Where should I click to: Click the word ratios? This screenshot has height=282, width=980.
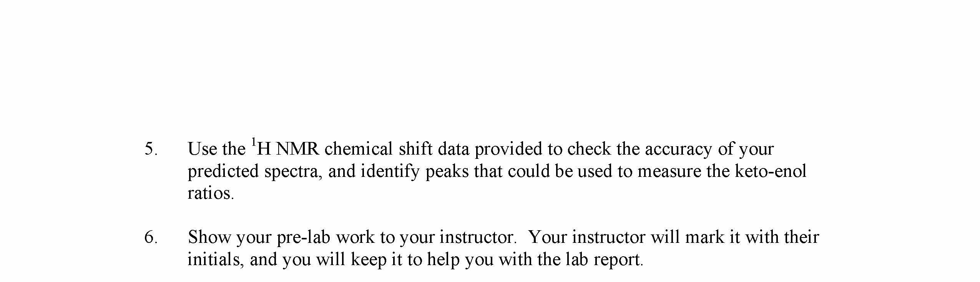point(210,193)
